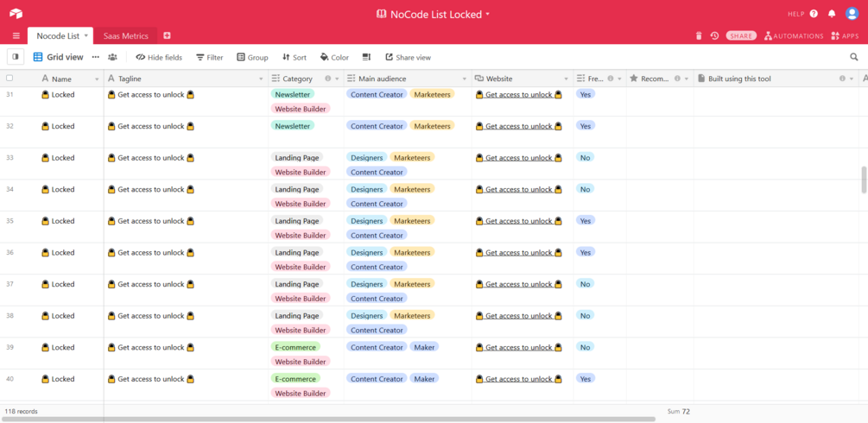Click Landing Page tag in row 34

297,189
